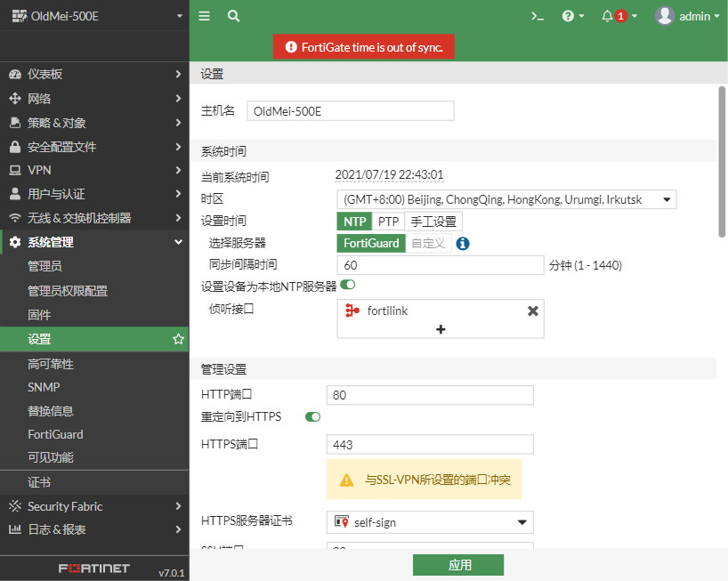Click the admin user avatar
The width and height of the screenshot is (728, 581).
point(665,16)
